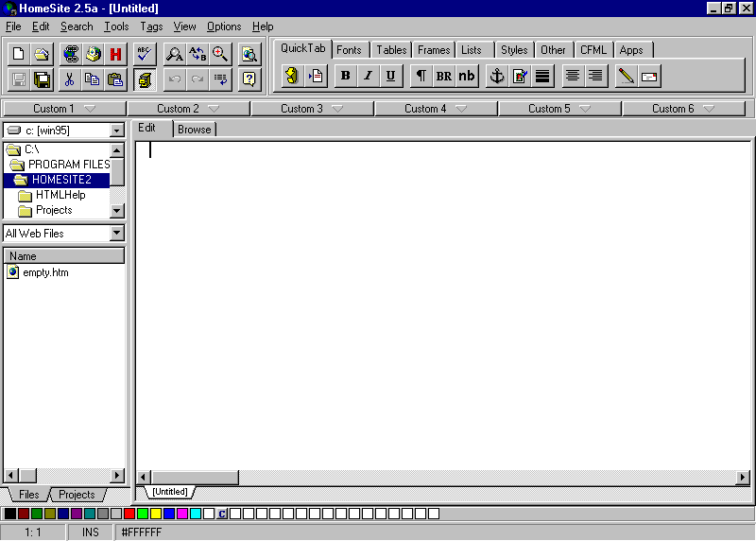Viewport: 756px width, 541px height.
Task: Copy selection with the two-pages icon
Action: pyautogui.click(x=93, y=79)
